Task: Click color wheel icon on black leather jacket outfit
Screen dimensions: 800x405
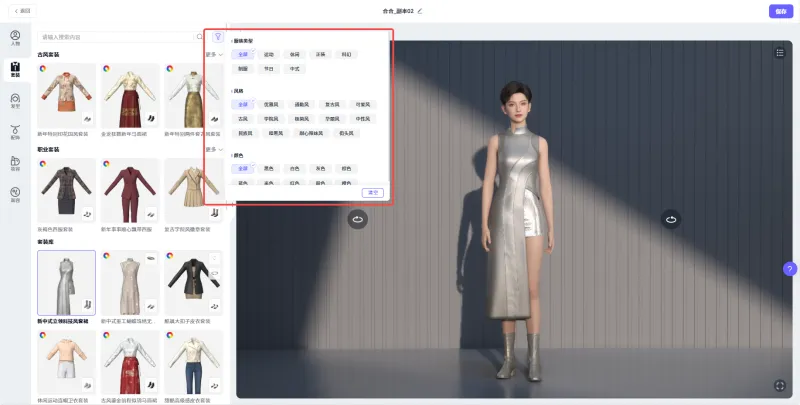Action: click(x=170, y=256)
